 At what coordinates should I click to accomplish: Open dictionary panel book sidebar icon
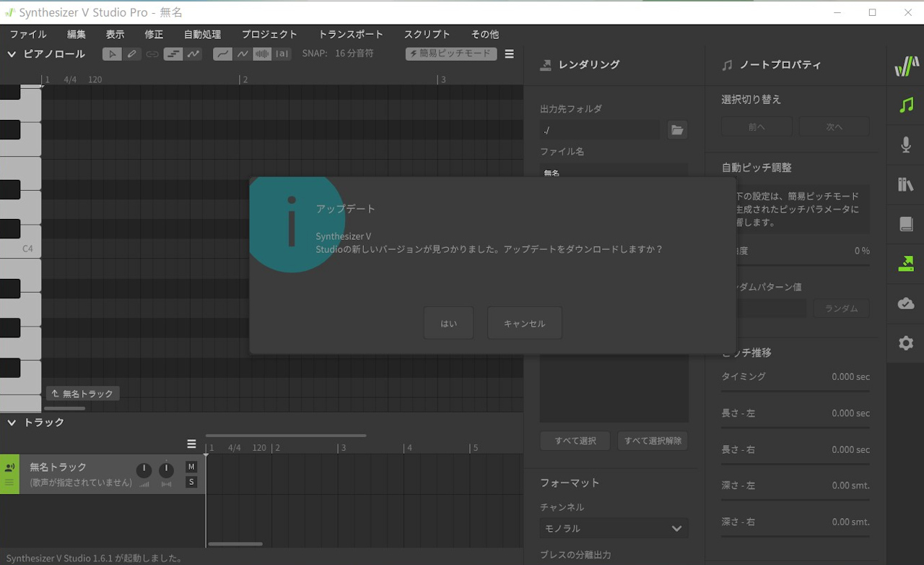point(906,224)
